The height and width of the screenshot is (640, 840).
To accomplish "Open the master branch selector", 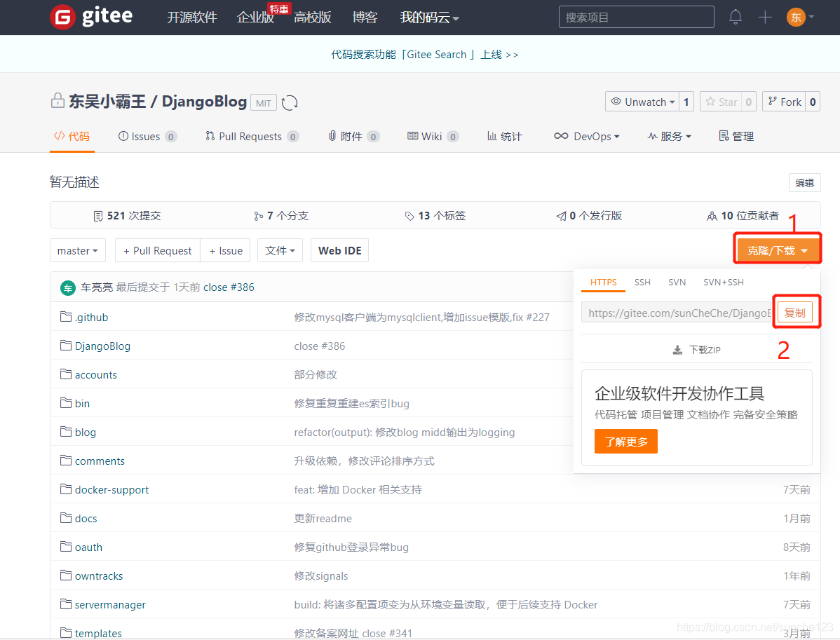I will coord(78,251).
